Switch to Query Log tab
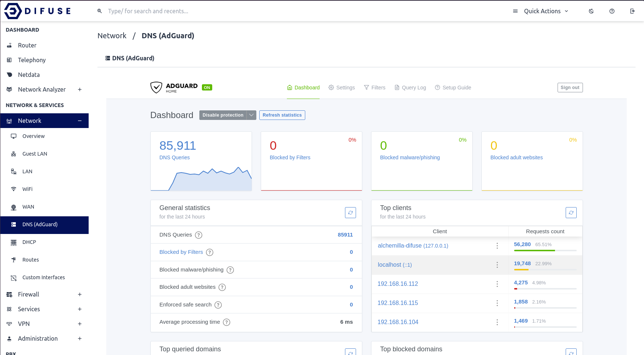 pos(410,88)
